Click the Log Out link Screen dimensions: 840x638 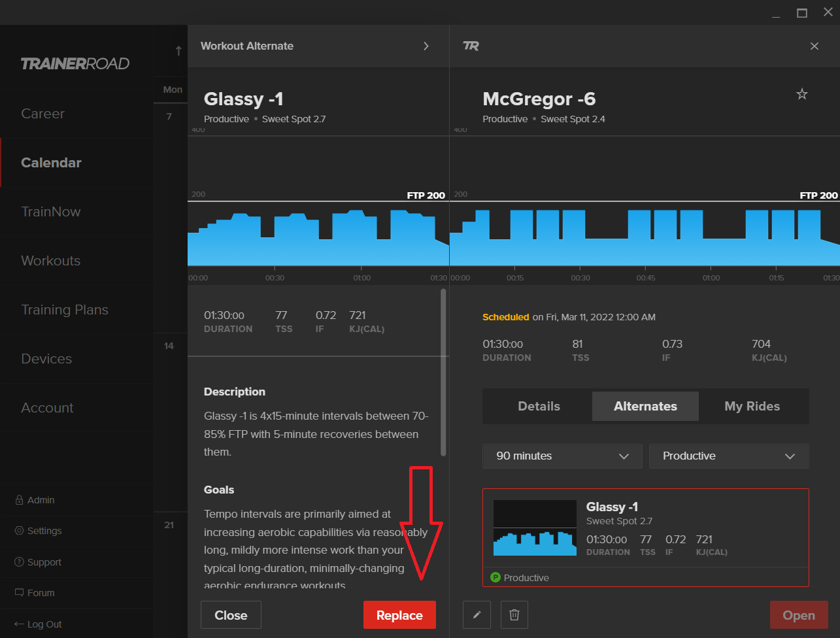[x=44, y=624]
